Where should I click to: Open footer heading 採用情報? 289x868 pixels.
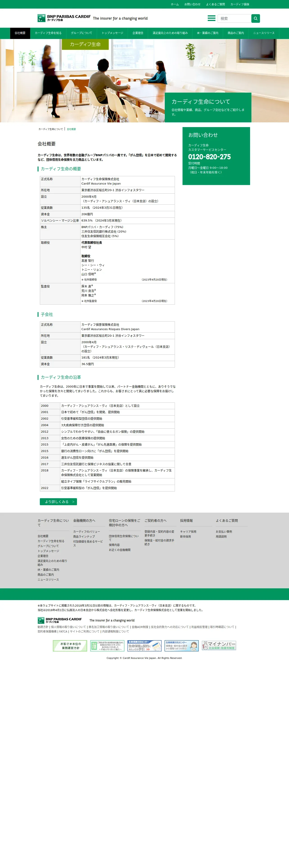click(x=186, y=521)
